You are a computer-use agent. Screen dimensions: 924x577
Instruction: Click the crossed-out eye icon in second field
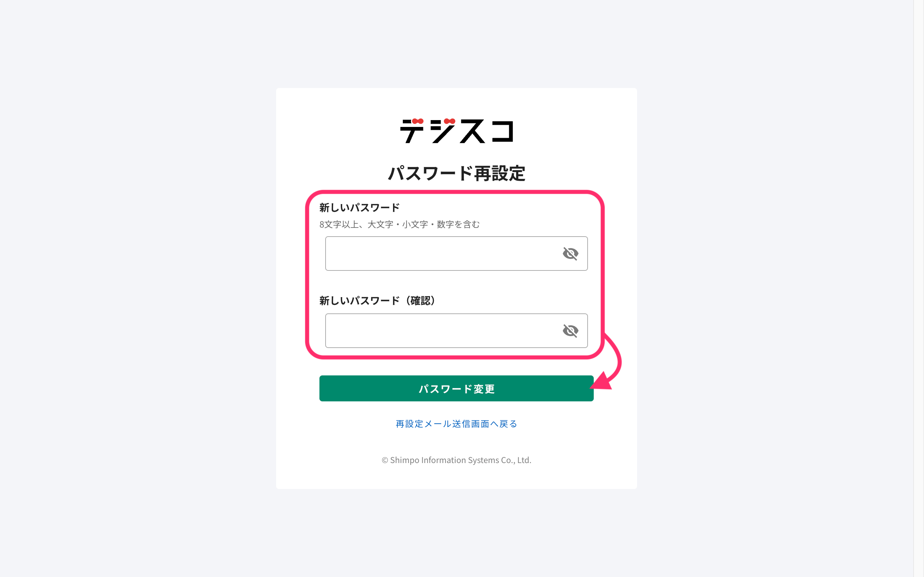571,331
